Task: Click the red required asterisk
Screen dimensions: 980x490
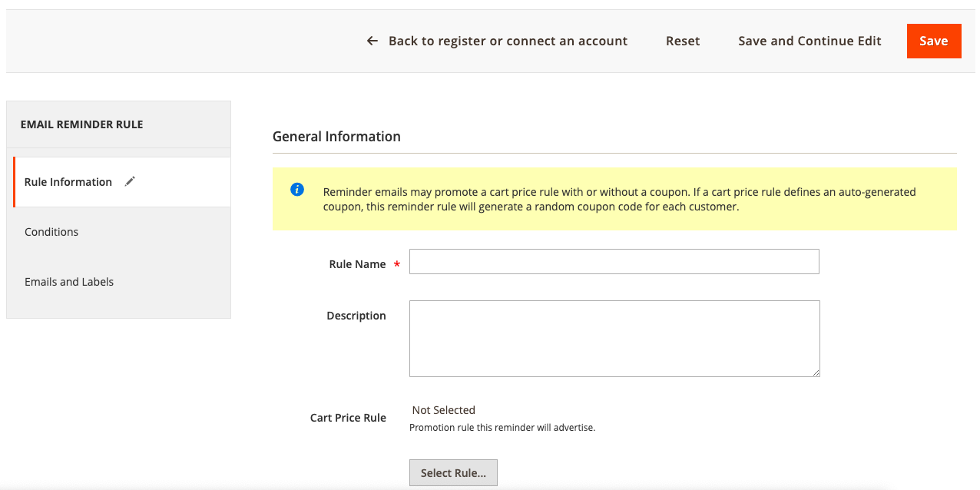Action: tap(397, 265)
